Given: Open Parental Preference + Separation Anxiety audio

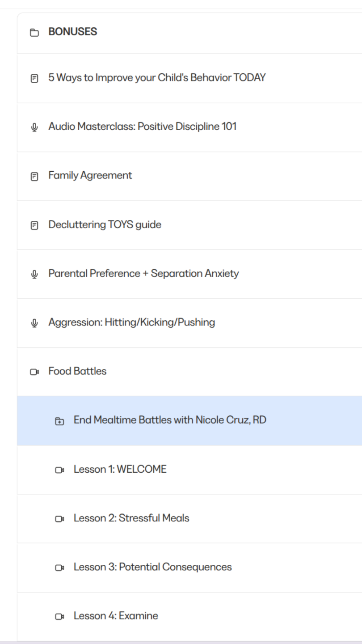Looking at the screenshot, I should coord(143,273).
